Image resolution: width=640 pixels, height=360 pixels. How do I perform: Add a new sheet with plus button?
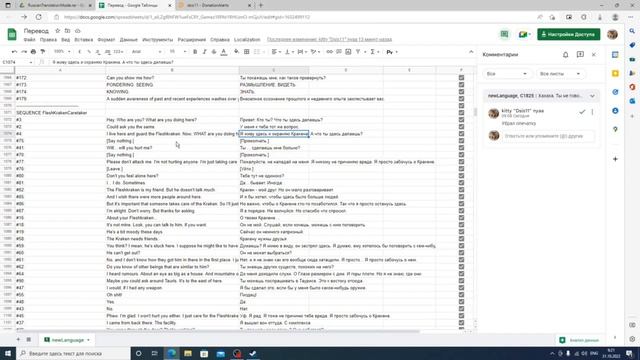tap(18, 340)
